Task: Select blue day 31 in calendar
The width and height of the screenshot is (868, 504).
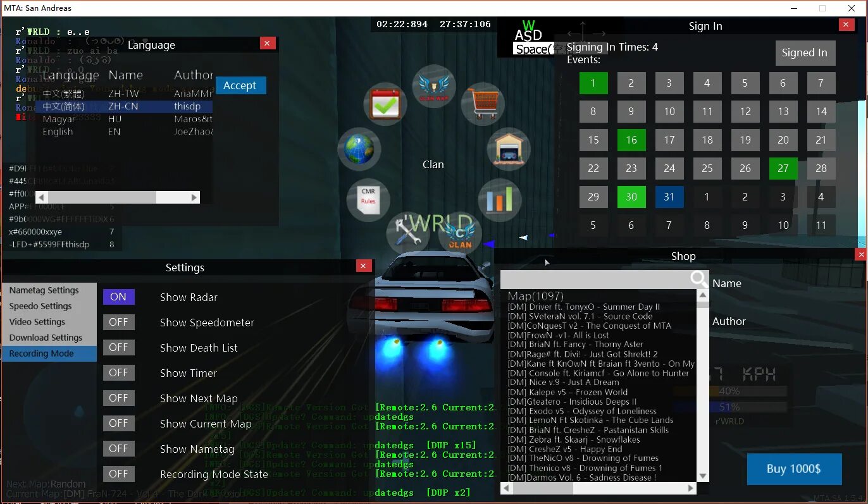Action: point(669,197)
